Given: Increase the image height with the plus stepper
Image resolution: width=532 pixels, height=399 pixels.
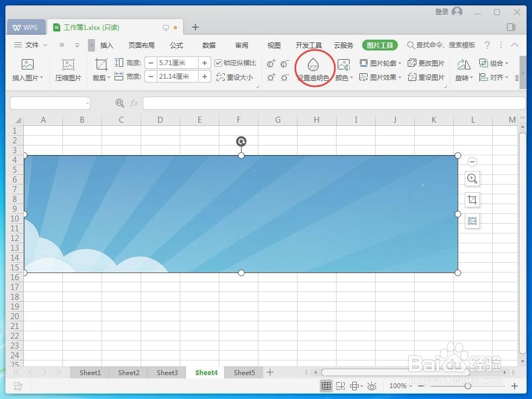Looking at the screenshot, I should click(204, 62).
